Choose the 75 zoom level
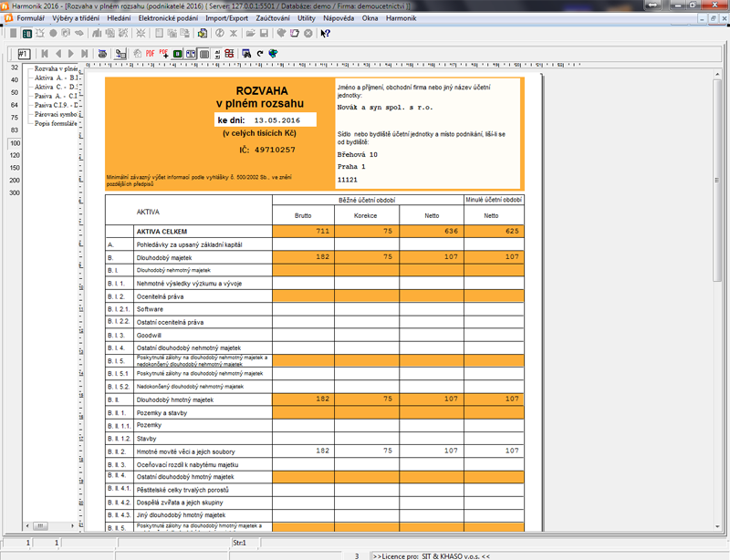Image resolution: width=730 pixels, height=560 pixels. 14,118
